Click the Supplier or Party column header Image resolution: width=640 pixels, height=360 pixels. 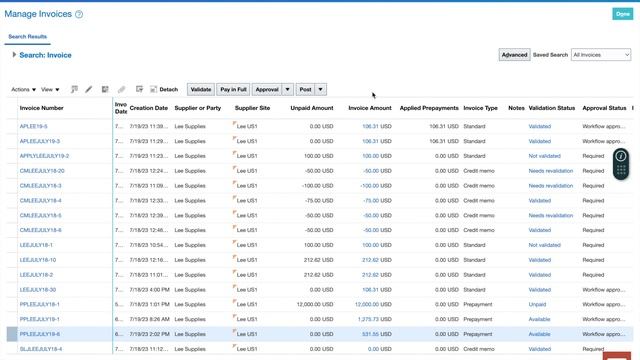(198, 108)
